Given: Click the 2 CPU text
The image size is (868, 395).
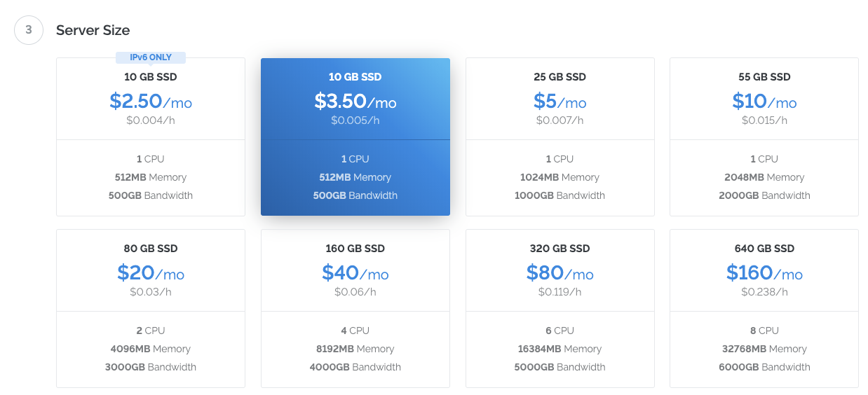Looking at the screenshot, I should [151, 331].
